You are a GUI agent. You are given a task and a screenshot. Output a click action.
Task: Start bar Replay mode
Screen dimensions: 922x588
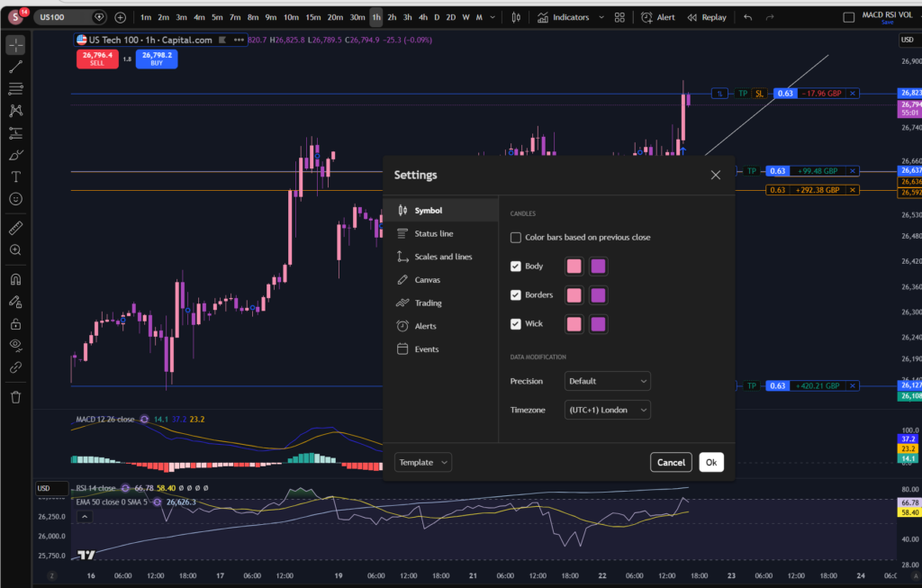point(708,17)
